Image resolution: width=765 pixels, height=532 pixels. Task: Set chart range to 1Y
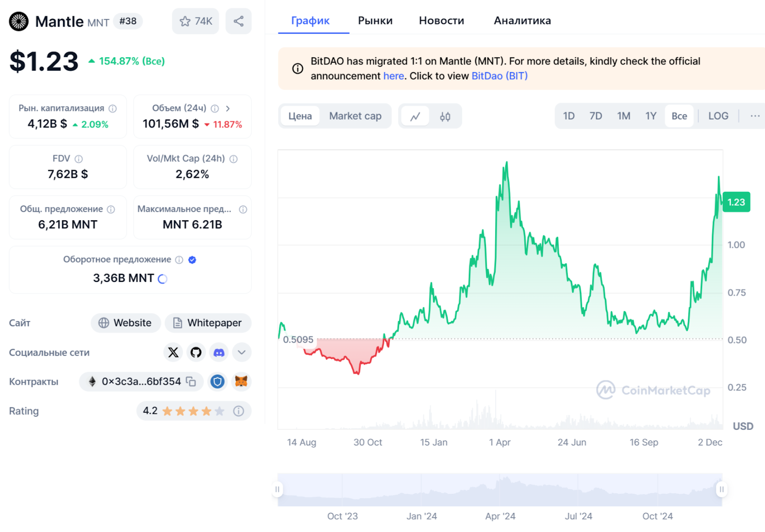pos(651,116)
